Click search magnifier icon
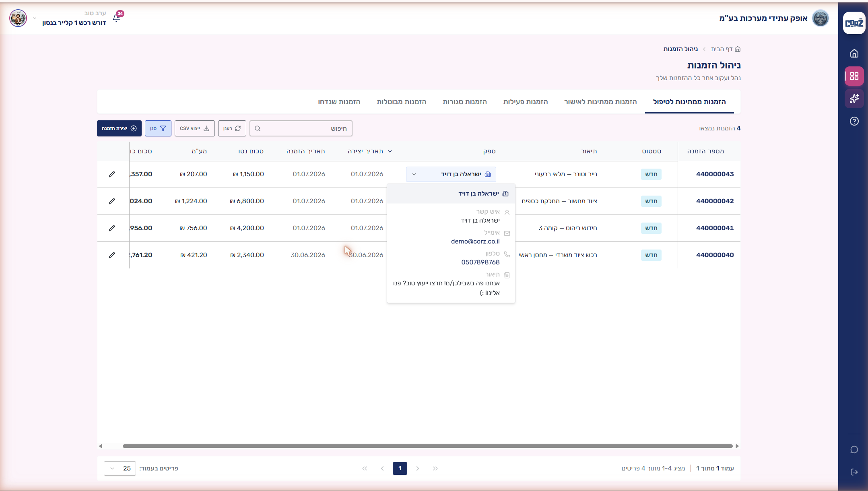Viewport: 868px width, 491px height. 258,128
